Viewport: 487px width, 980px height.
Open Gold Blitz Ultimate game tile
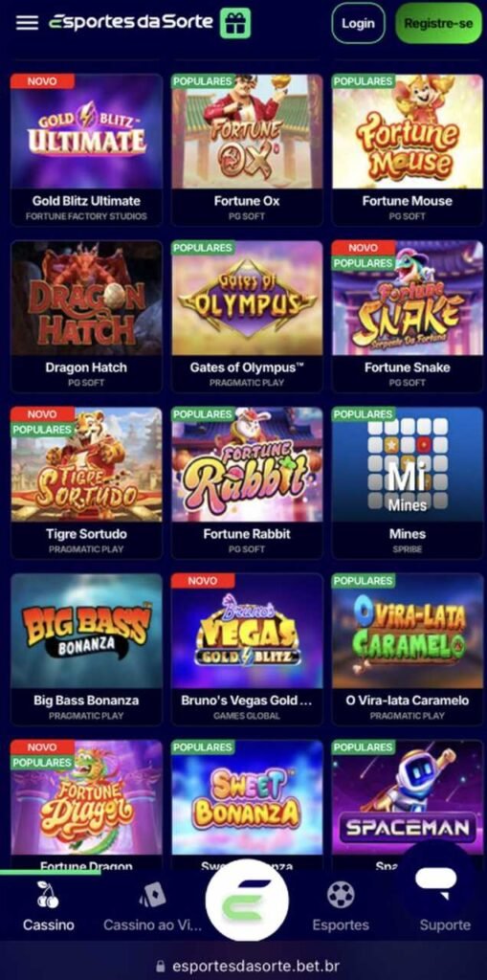tap(86, 149)
